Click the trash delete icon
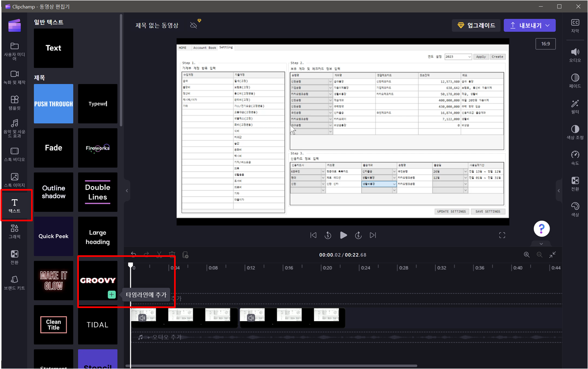 172,254
